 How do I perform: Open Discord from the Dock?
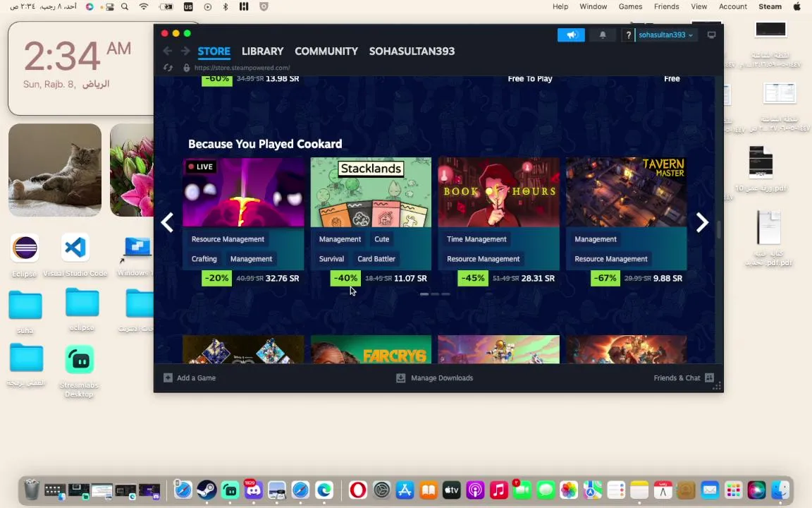253,490
